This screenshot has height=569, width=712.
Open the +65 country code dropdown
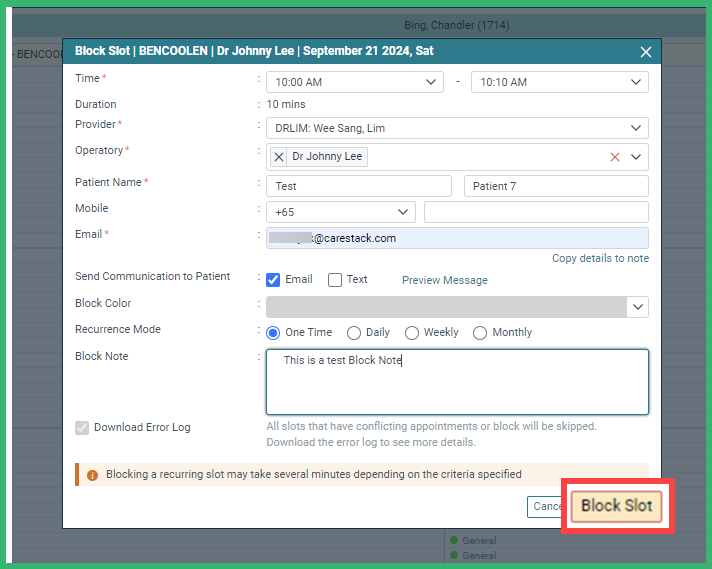click(341, 212)
